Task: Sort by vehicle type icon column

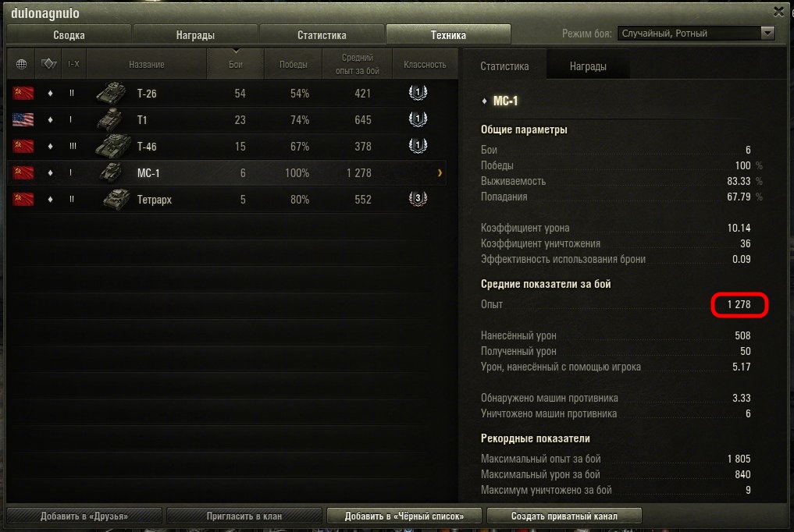Action: [48, 64]
